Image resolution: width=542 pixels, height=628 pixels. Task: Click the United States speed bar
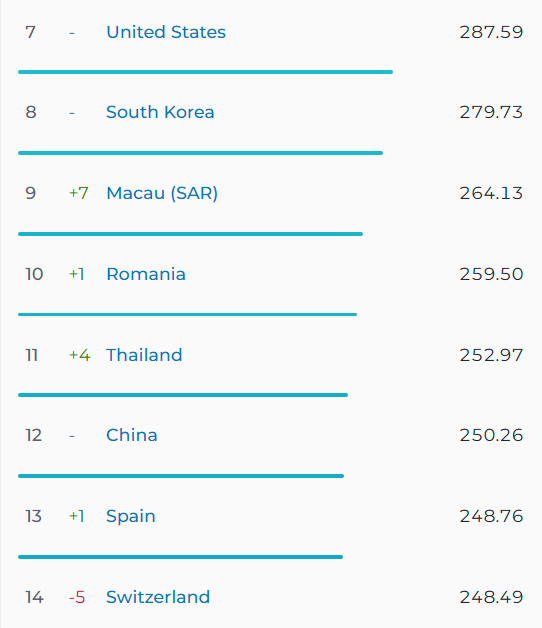[206, 72]
